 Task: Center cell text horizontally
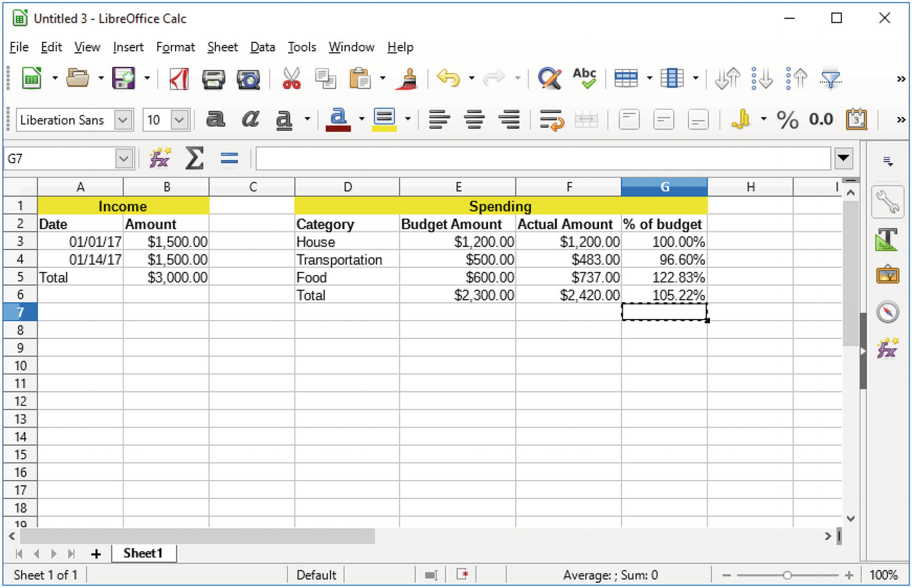pos(474,120)
